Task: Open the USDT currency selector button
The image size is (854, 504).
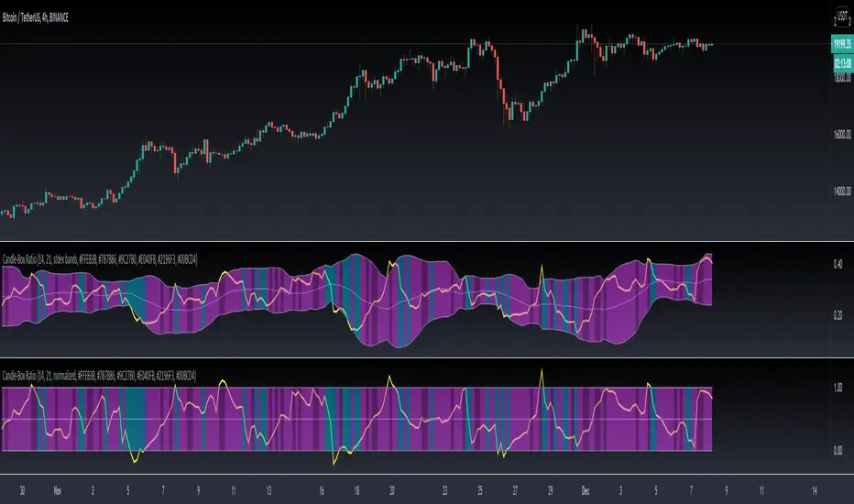Action: pyautogui.click(x=843, y=16)
